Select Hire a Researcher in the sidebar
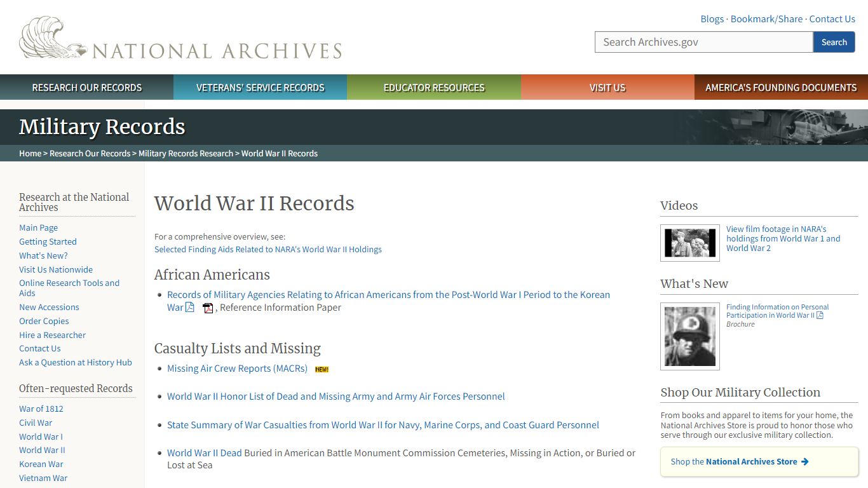Viewport: 868px width, 488px height. 52,335
